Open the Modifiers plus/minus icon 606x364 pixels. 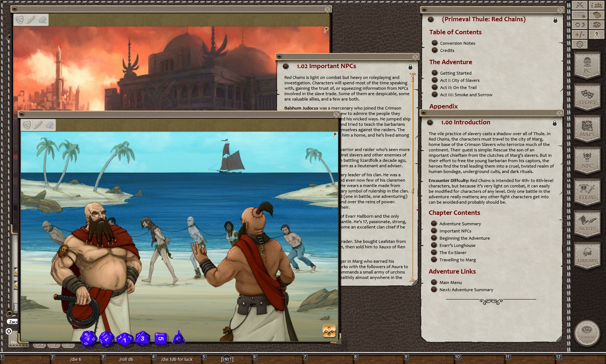580,35
